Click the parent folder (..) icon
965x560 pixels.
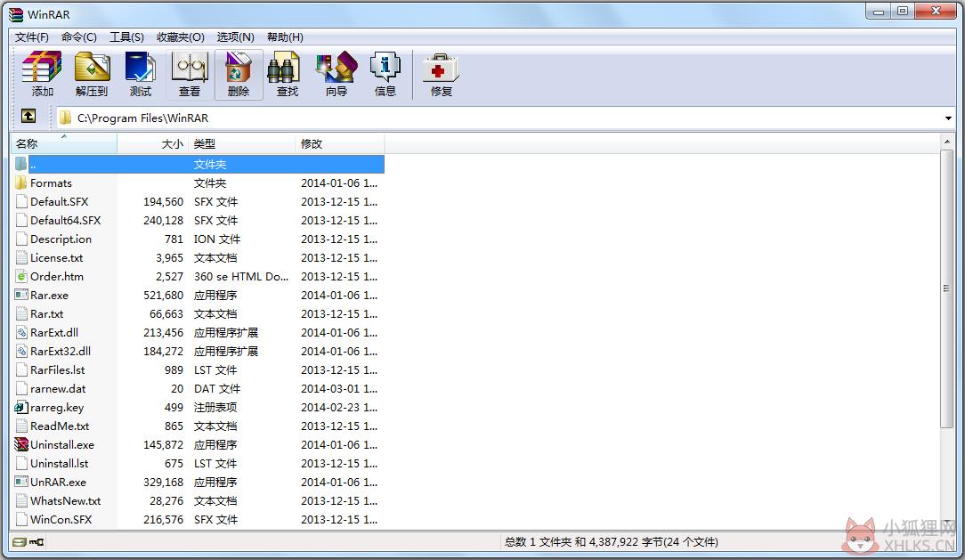21,165
